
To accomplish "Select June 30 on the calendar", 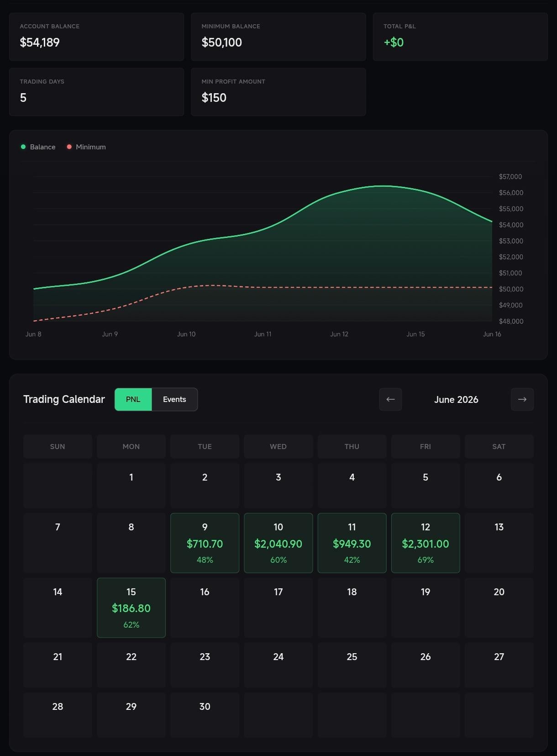I will coord(205,715).
